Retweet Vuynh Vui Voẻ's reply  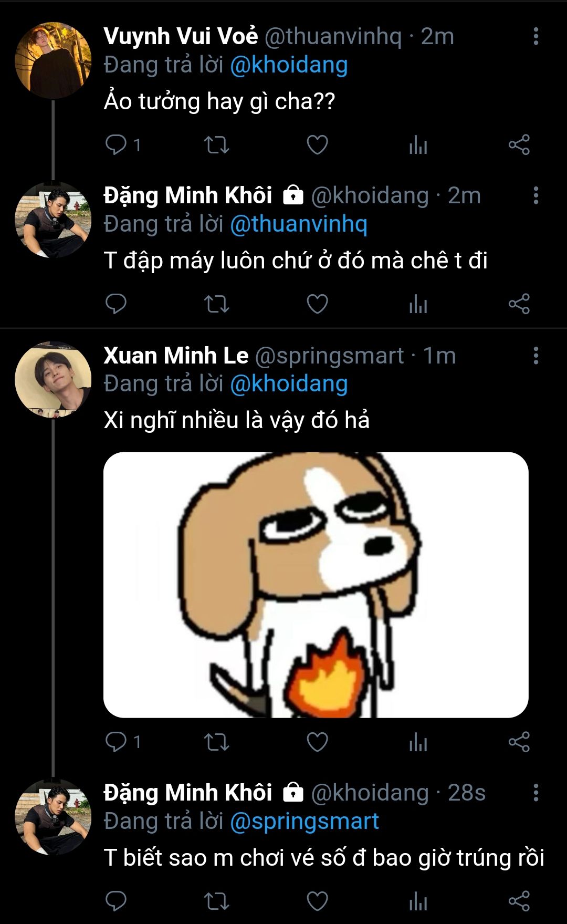tap(216, 145)
